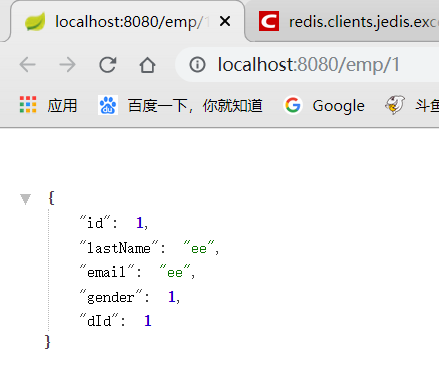
Task: Select the "dId" key
Action: (x=99, y=321)
